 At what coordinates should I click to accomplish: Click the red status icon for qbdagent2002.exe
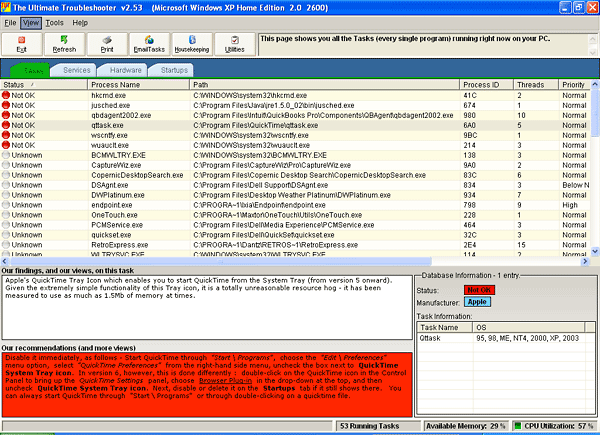(x=6, y=115)
